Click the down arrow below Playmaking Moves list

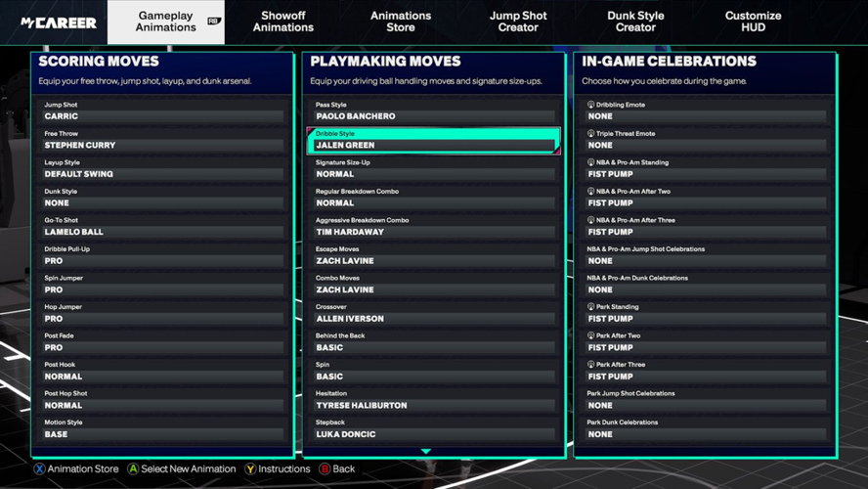[426, 451]
